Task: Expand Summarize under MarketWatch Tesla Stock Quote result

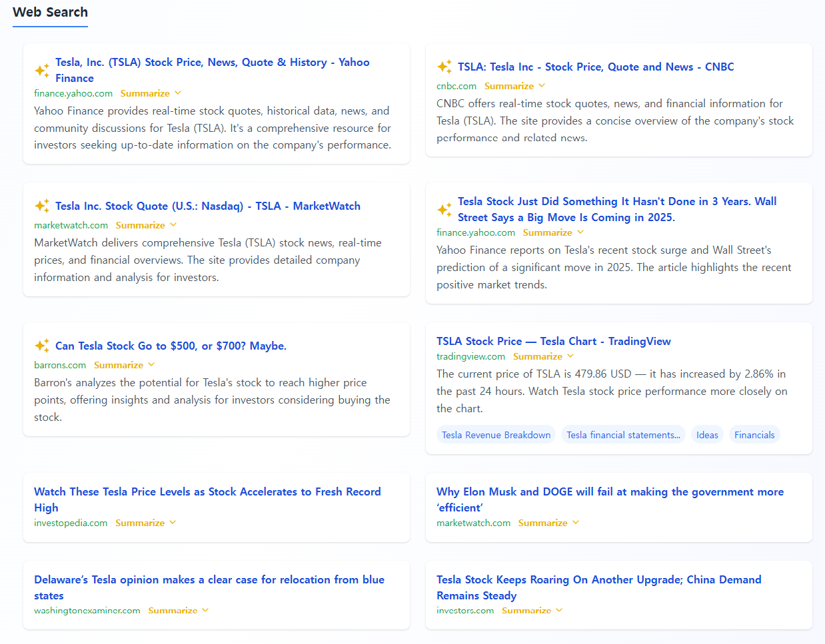Action: click(x=146, y=225)
